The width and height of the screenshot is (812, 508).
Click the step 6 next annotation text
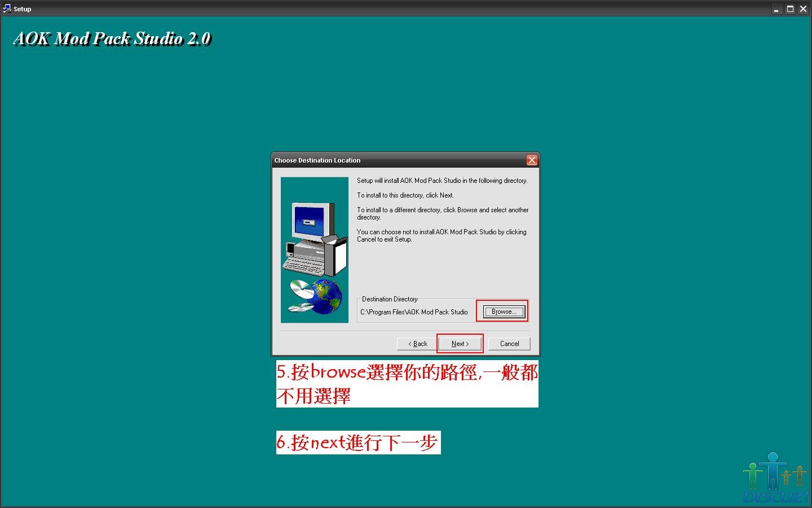(358, 443)
